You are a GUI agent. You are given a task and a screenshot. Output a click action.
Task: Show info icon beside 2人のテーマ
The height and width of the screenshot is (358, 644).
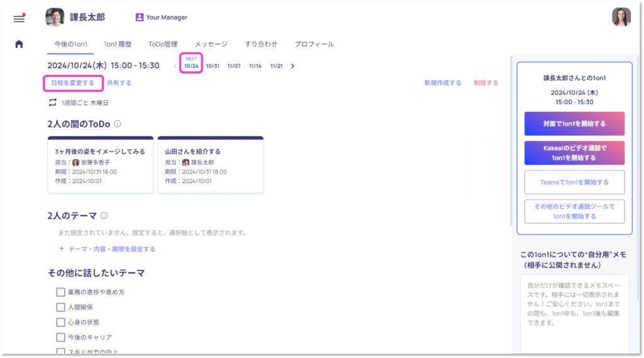[104, 215]
